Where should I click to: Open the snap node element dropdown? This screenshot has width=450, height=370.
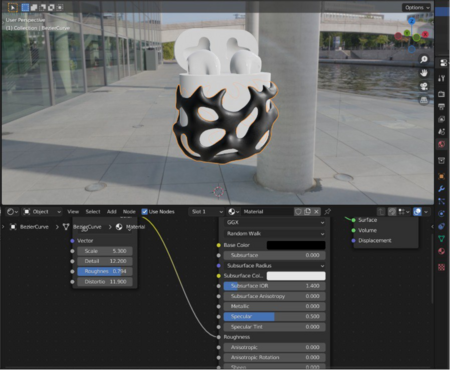click(x=404, y=212)
